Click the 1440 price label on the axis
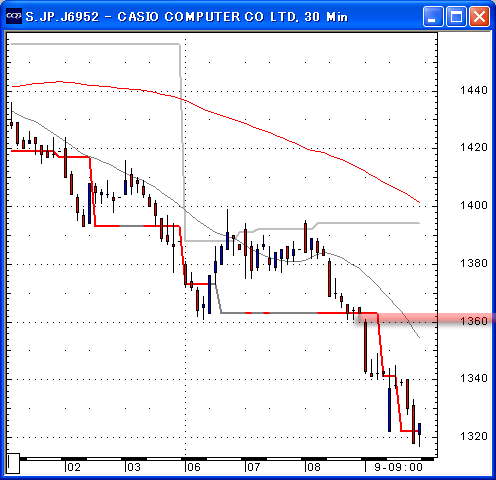The image size is (496, 480). coord(474,90)
